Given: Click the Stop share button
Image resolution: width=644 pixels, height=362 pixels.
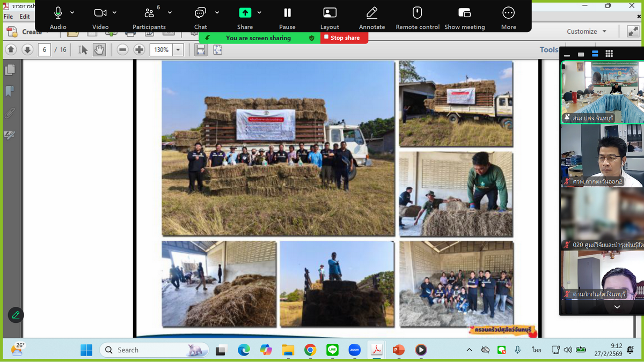Looking at the screenshot, I should [x=344, y=38].
